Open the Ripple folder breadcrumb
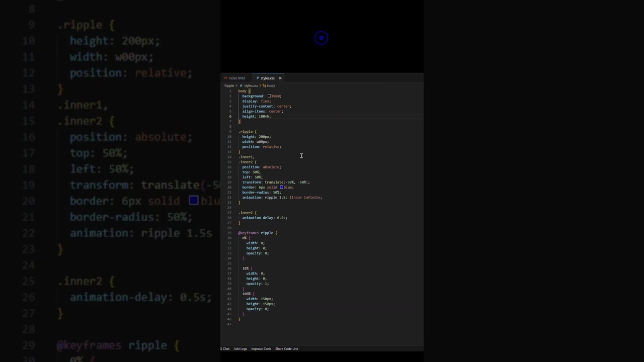Image resolution: width=644 pixels, height=362 pixels. tap(229, 85)
